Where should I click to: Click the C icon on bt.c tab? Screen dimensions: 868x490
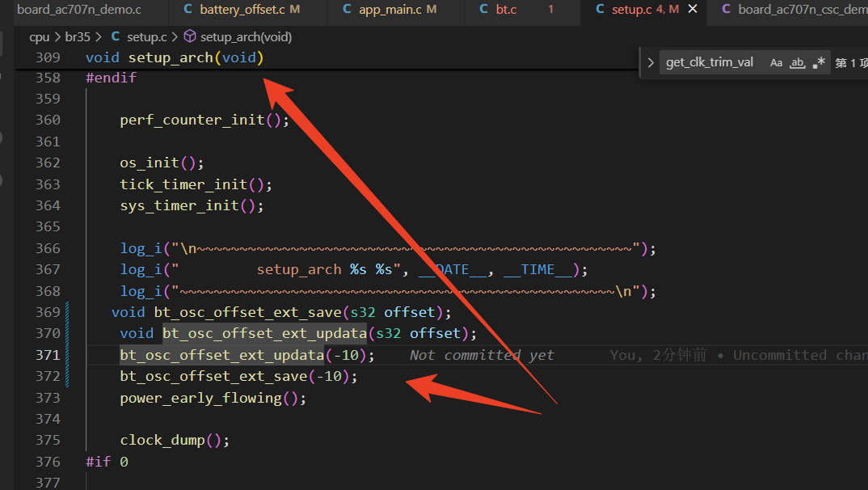(x=483, y=9)
